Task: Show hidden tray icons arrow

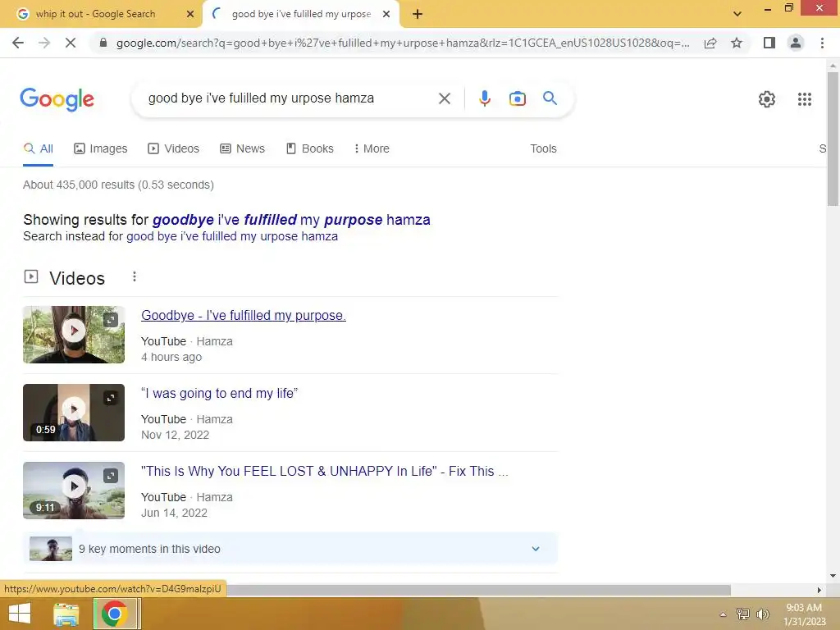Action: click(723, 614)
